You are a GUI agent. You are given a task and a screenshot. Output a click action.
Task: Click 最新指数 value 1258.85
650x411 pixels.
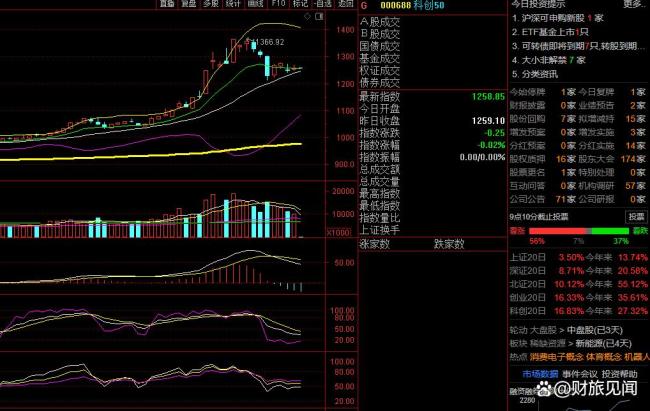tap(488, 97)
